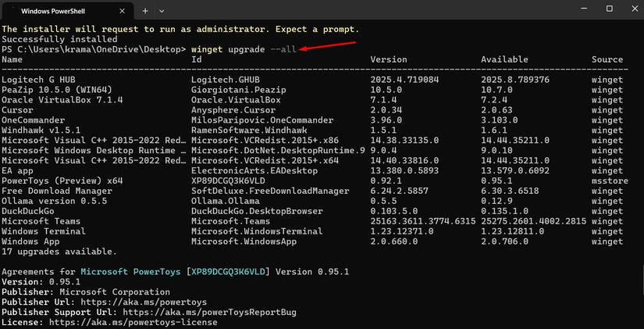Maximize the Windows Terminal window

pyautogui.click(x=609, y=9)
